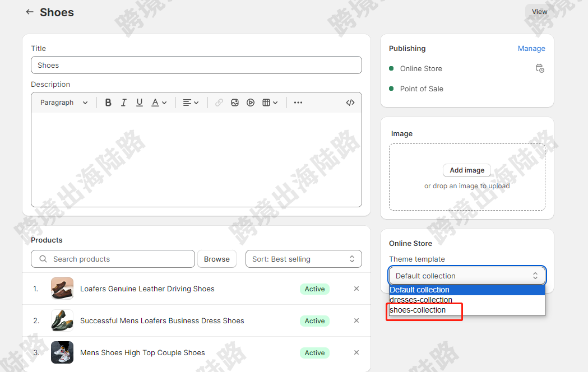This screenshot has width=588, height=372.
Task: Click the Browse products button
Action: pyautogui.click(x=216, y=259)
